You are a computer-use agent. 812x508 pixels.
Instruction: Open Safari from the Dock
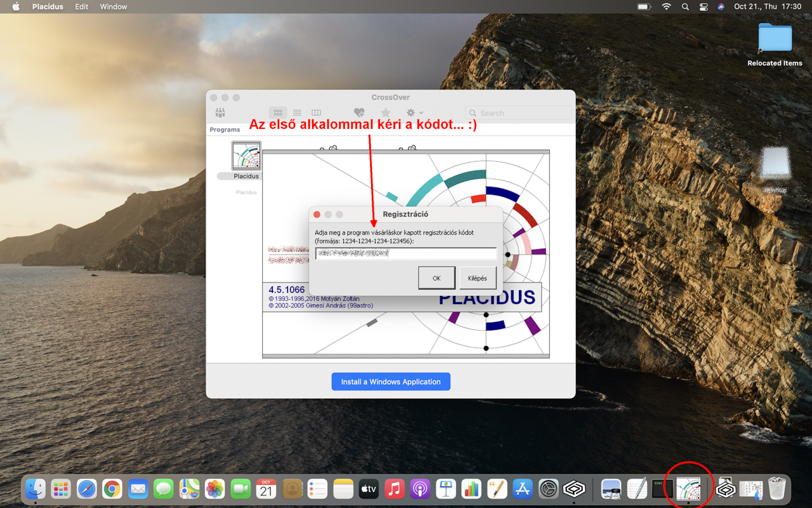[x=87, y=489]
